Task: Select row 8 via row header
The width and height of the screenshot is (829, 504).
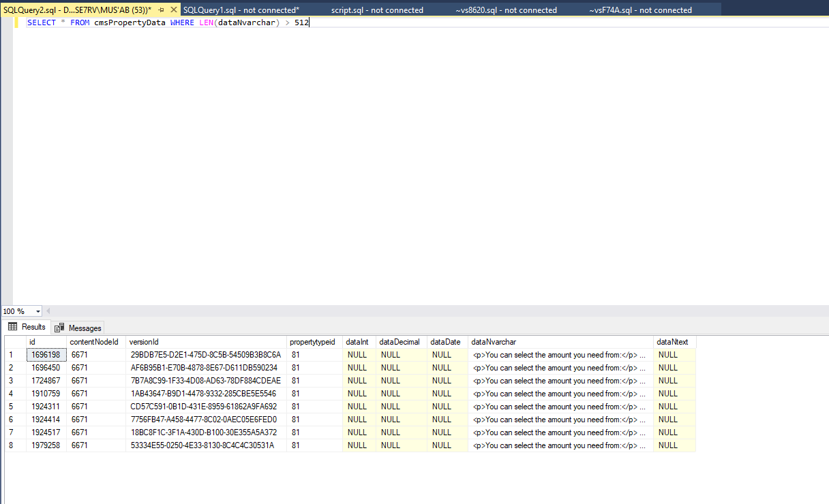Action: point(15,445)
